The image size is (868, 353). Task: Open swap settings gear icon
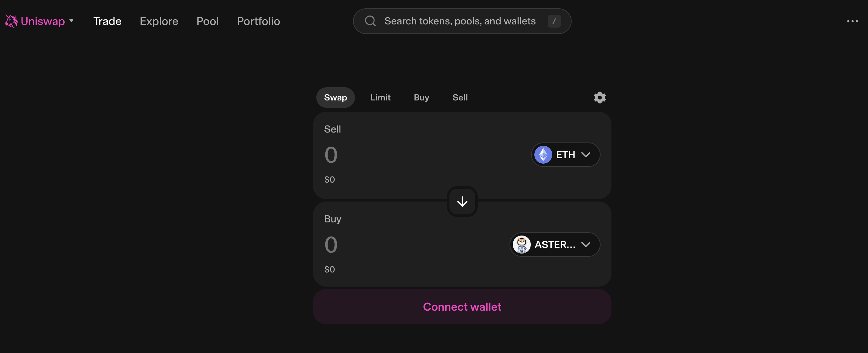pos(600,98)
